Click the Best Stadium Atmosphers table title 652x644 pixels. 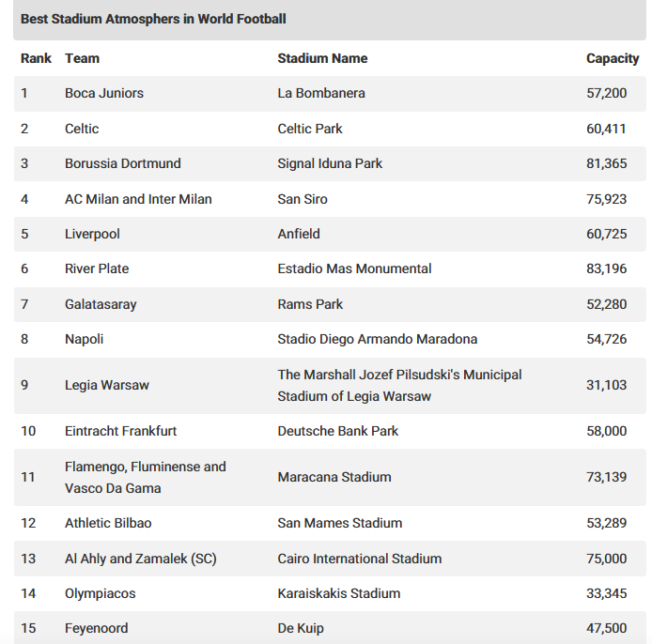click(x=153, y=19)
